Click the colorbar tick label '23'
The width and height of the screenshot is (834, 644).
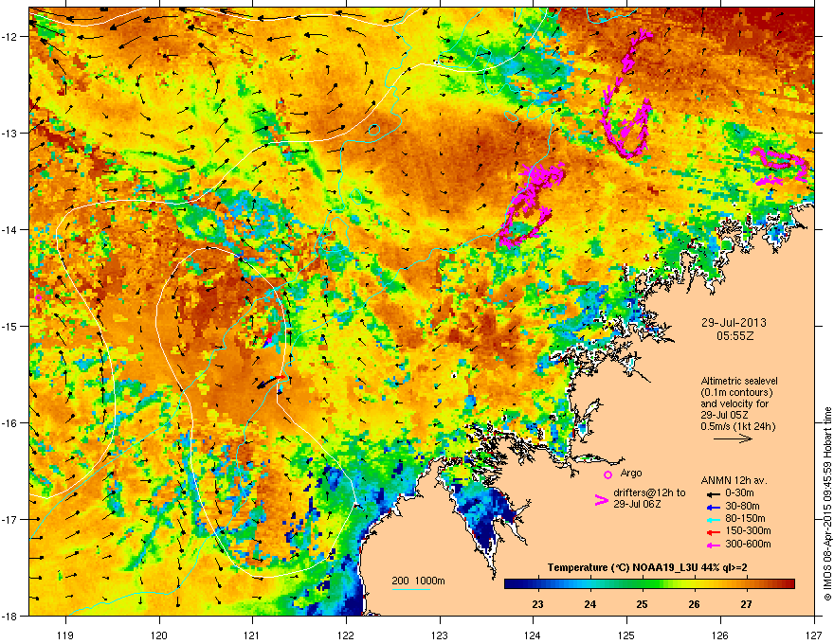(x=537, y=604)
